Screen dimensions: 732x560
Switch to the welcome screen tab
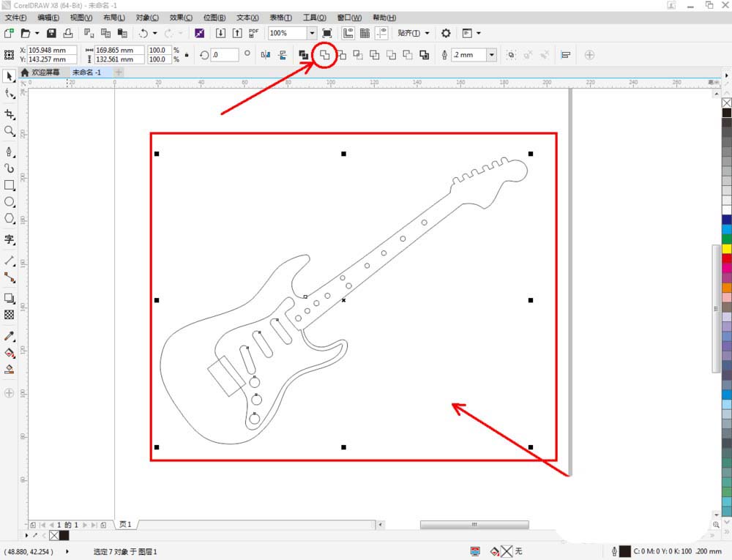(x=41, y=72)
